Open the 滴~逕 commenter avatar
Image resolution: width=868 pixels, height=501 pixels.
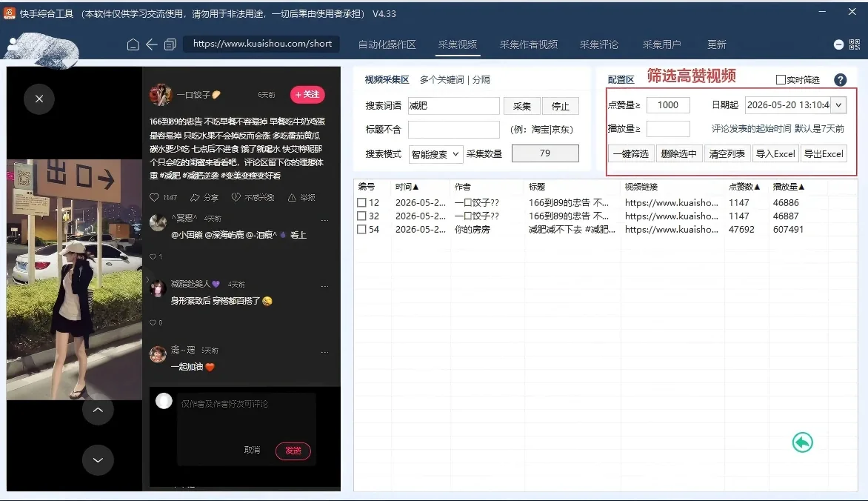(x=158, y=354)
